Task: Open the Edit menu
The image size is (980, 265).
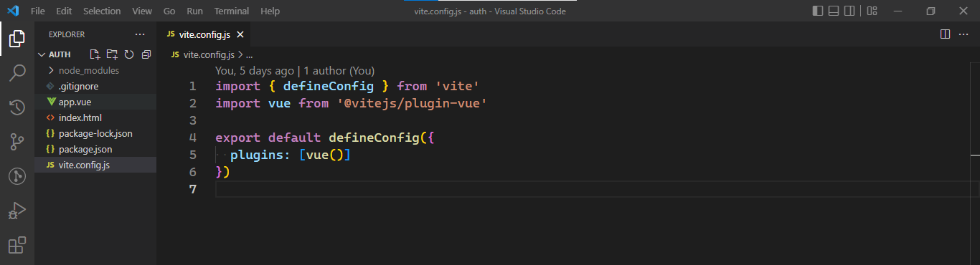Action: click(x=64, y=11)
